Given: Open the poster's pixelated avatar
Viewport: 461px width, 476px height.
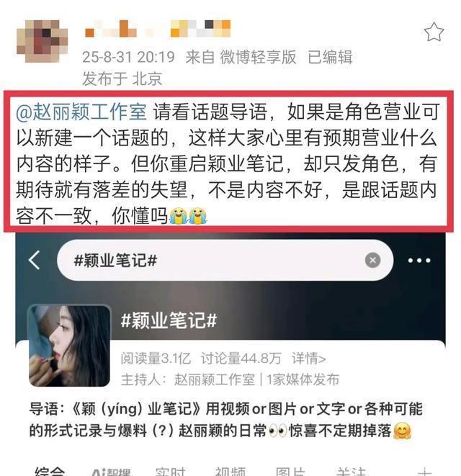Looking at the screenshot, I should 42,41.
